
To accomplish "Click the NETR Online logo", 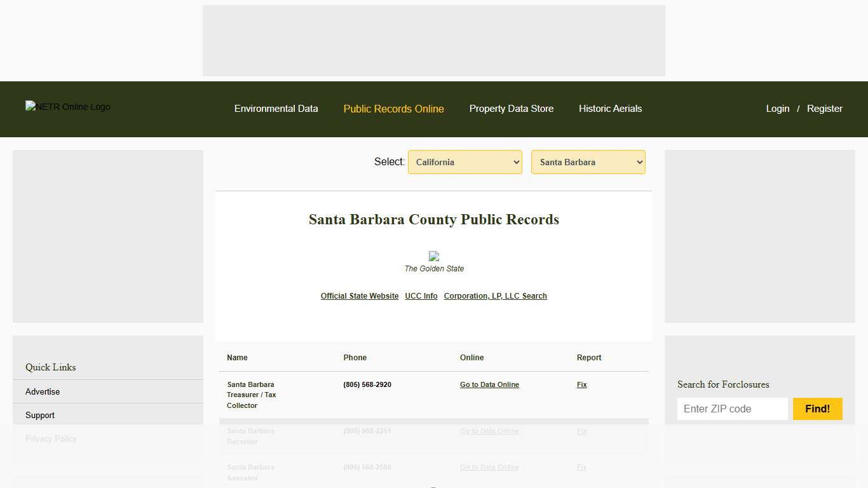I will coord(67,107).
